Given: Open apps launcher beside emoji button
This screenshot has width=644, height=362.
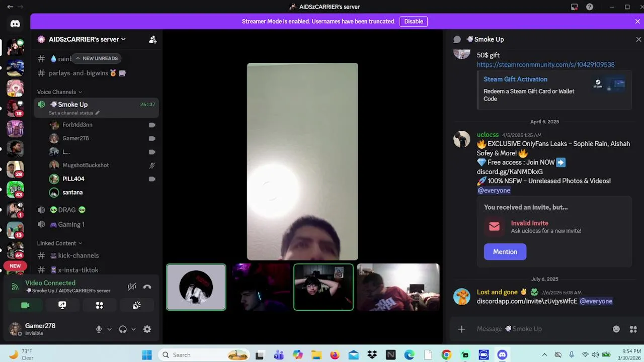Looking at the screenshot, I should (x=633, y=329).
